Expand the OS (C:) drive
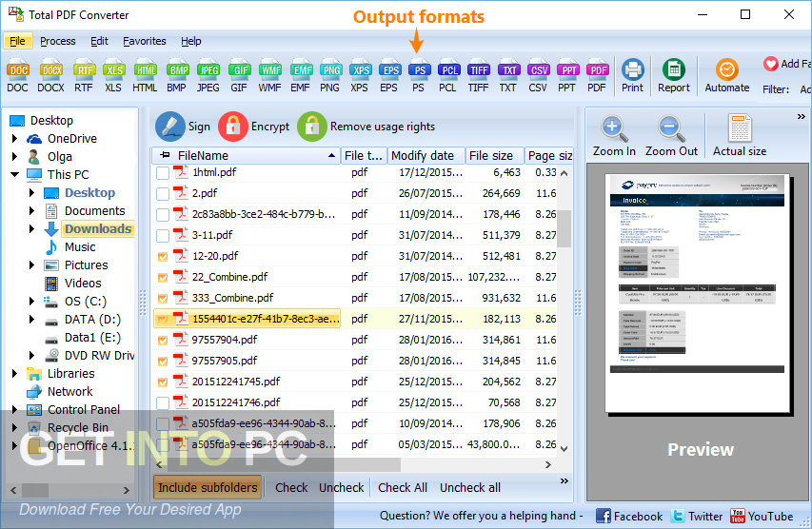Screen dimensions: 812x529 (31, 302)
